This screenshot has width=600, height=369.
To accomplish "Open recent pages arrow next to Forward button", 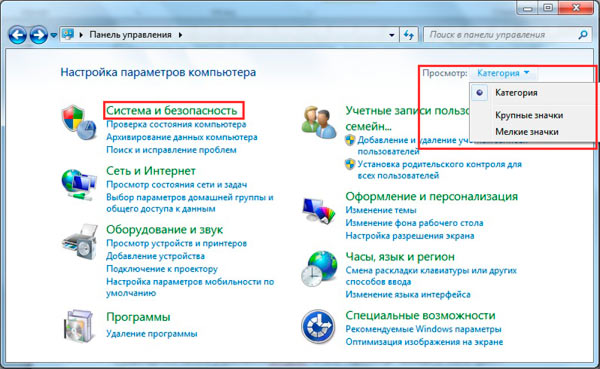I will point(54,36).
